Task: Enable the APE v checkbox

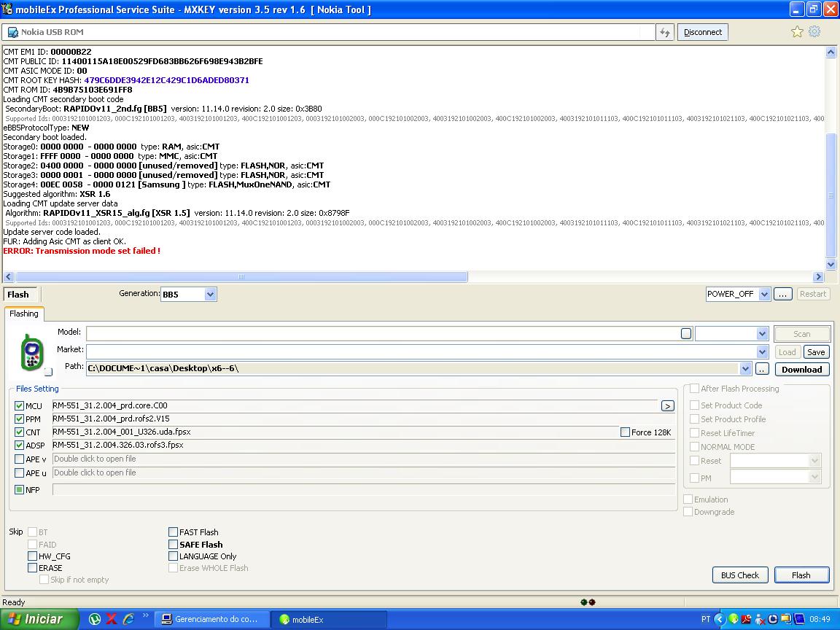Action: tap(19, 459)
